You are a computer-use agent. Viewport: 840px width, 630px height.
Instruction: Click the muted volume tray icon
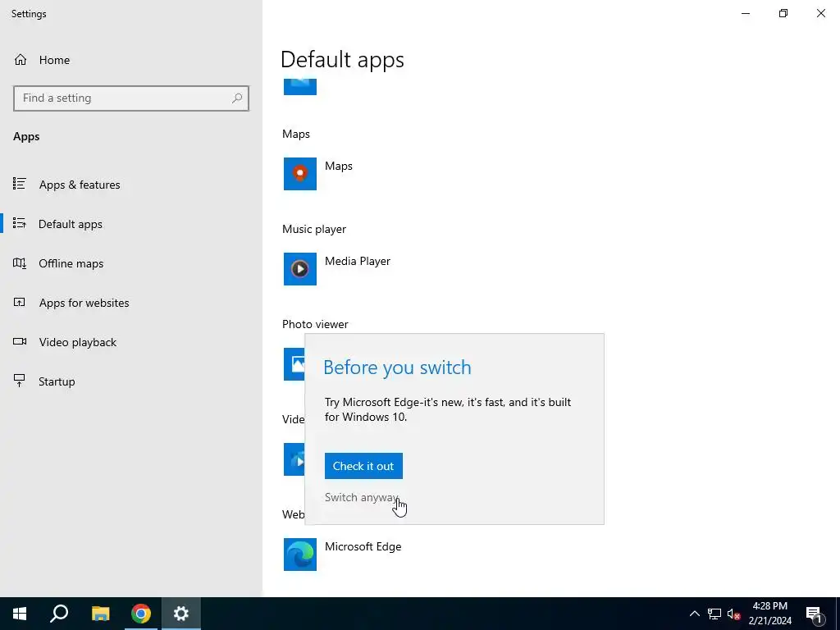coord(733,614)
